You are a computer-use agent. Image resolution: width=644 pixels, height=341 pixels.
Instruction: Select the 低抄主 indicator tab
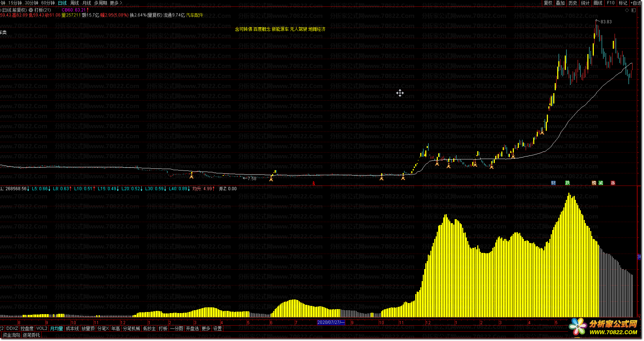[x=150, y=328]
